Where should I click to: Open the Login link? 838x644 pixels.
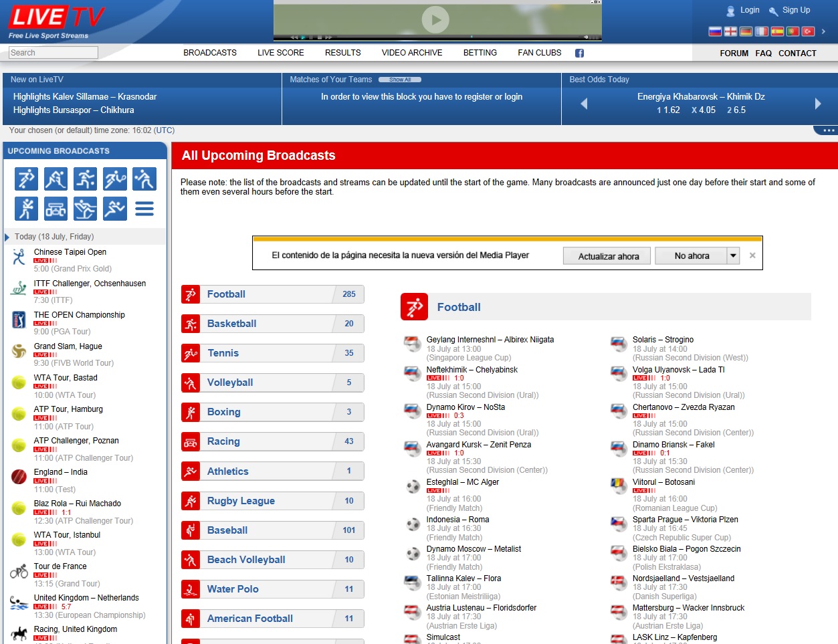coord(750,10)
